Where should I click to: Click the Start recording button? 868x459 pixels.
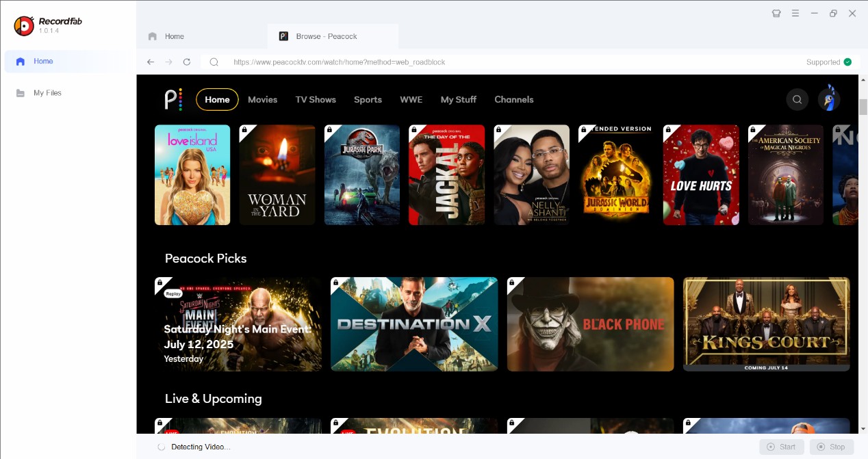click(x=782, y=447)
